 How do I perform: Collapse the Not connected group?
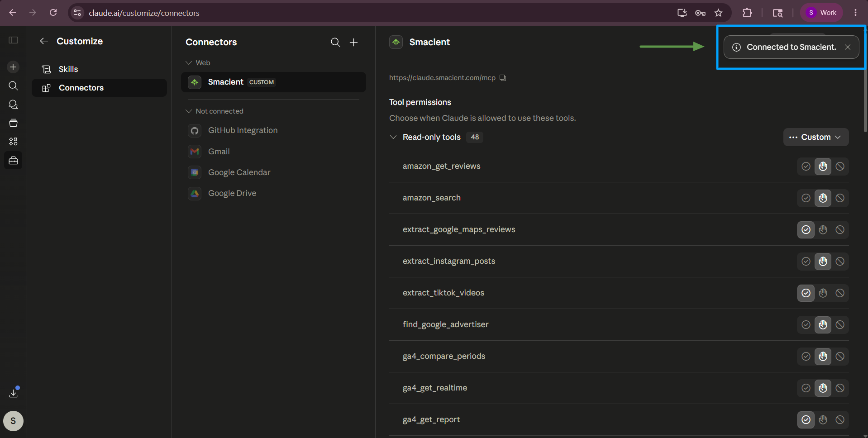(215, 111)
